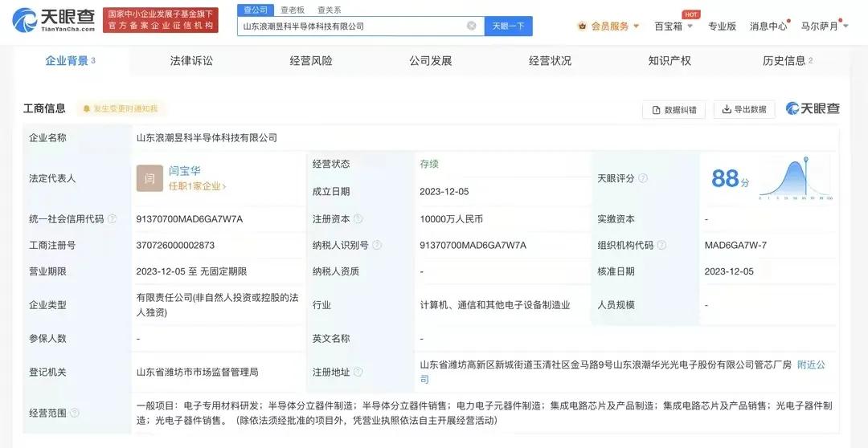This screenshot has width=868, height=448.
Task: Switch to the 查老板 search tab
Action: tap(293, 10)
